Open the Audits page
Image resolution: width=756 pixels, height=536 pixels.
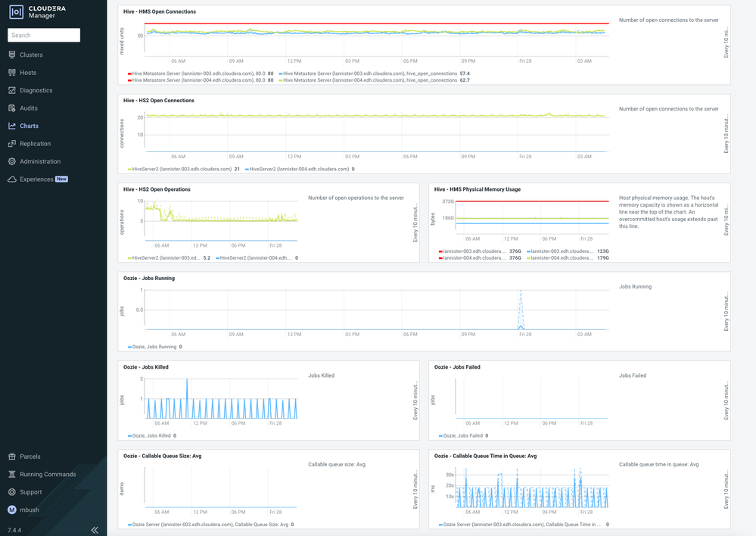(x=29, y=108)
